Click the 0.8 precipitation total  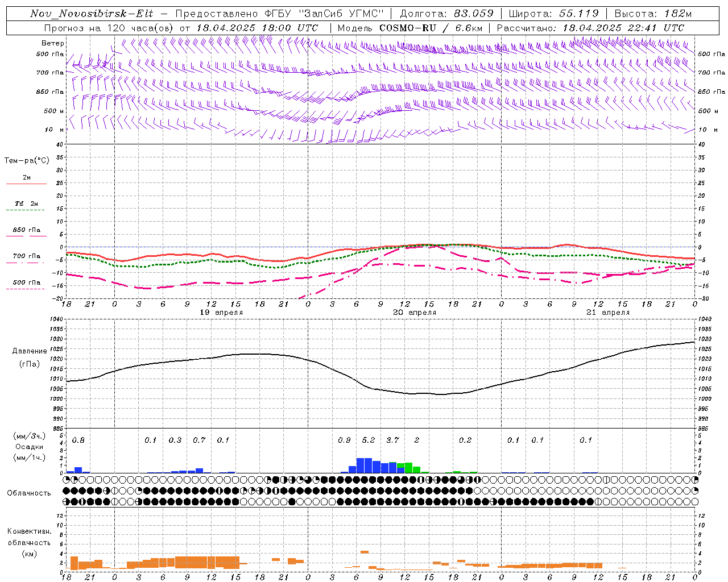coord(78,440)
